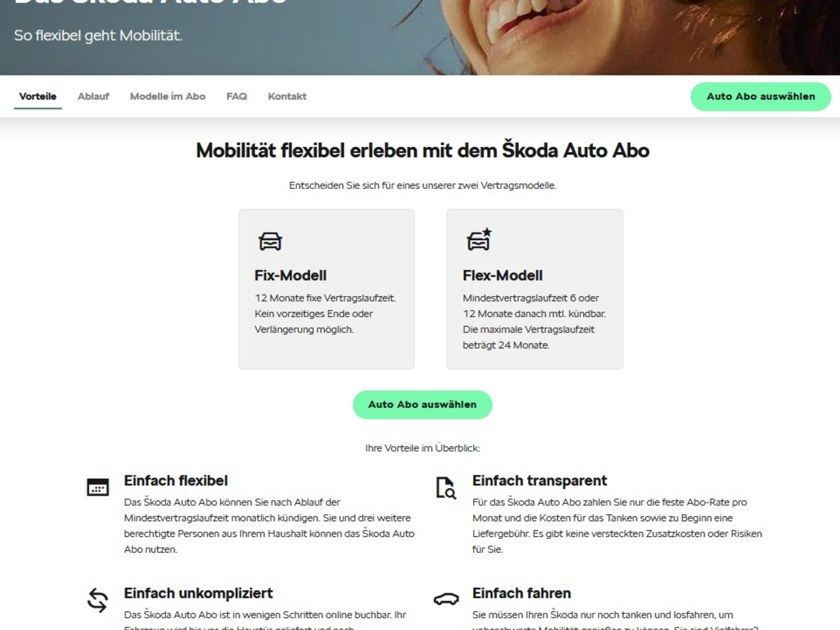Click the Einfach fahren heading
Viewport: 840px width, 630px height.
[521, 593]
